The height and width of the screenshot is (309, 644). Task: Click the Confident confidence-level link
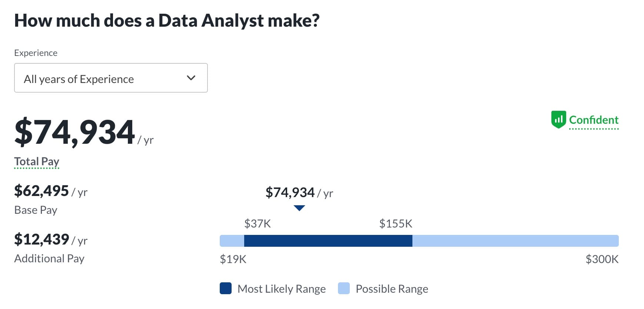(x=594, y=120)
